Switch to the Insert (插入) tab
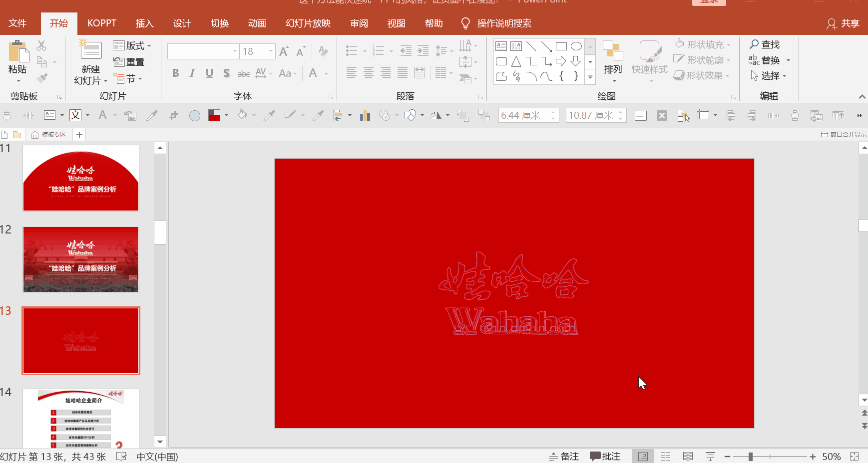Viewport: 868px width, 463px height. coord(144,23)
